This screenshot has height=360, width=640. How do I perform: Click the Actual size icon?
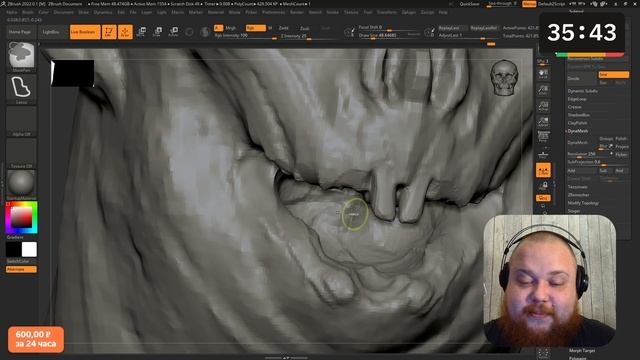pos(543,106)
